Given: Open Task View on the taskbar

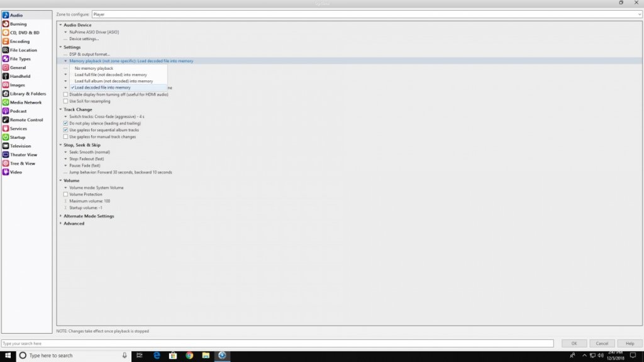Looking at the screenshot, I should click(140, 356).
